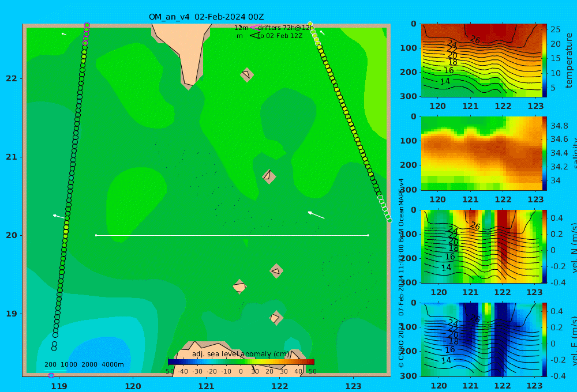
Task: Click the adj. sea level anomaly colorbar
Action: (241, 362)
